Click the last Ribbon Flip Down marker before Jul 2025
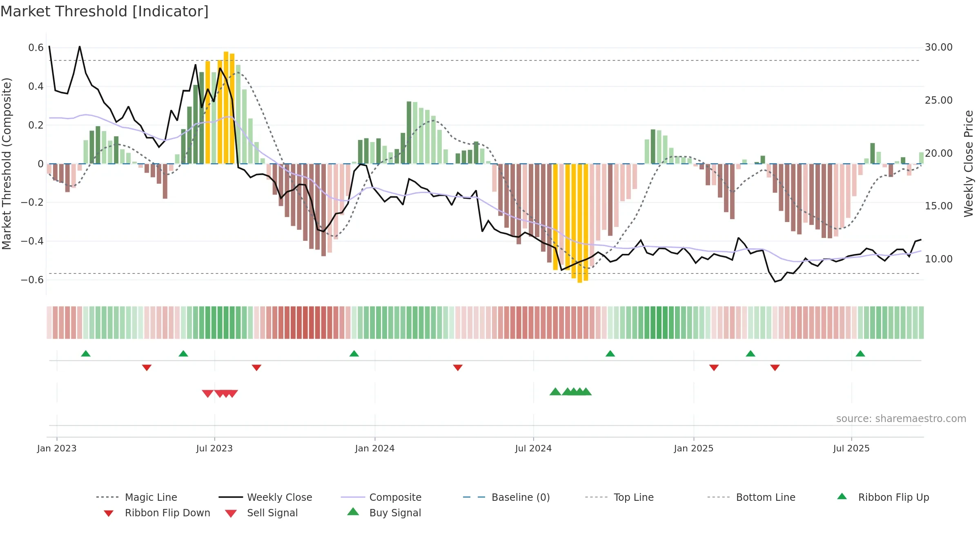Viewport: 980px width, 551px height. coord(775,368)
